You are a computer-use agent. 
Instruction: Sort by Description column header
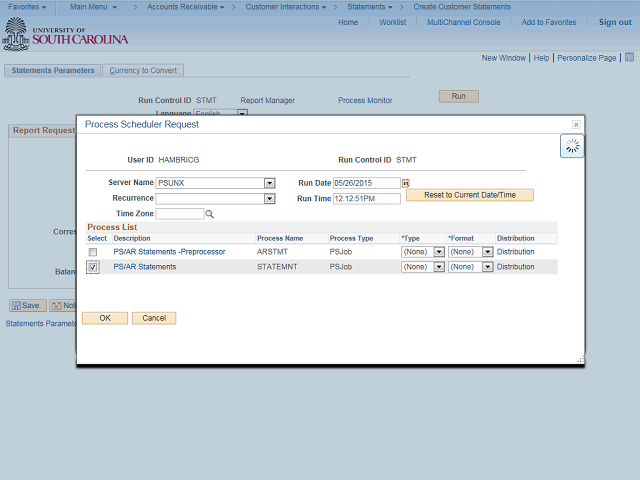click(132, 238)
